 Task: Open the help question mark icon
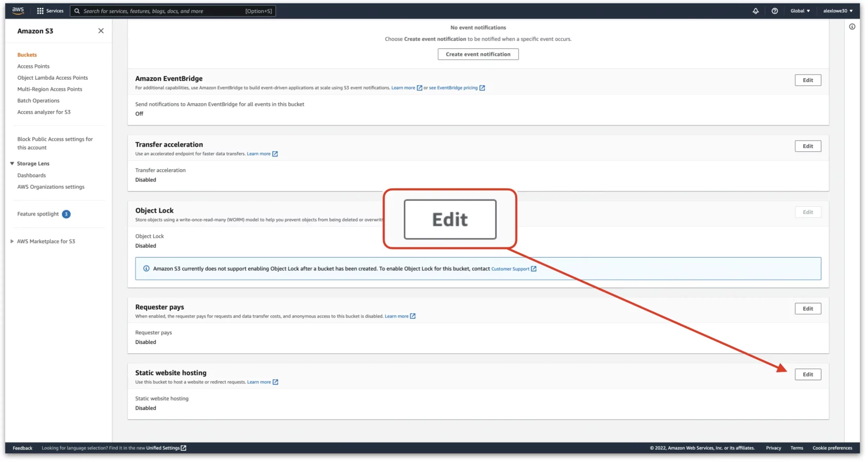click(x=775, y=11)
